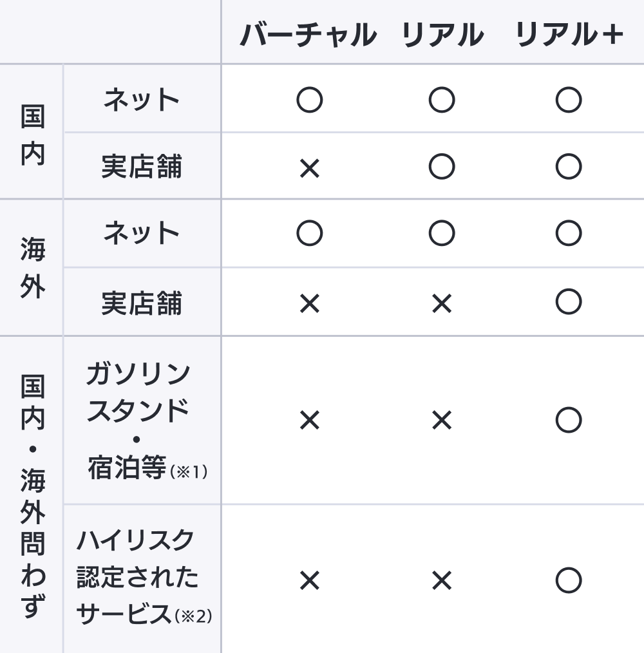Click the cross for バーチャル domestic 実店舗
Screen dimensions: 644x653
[309, 169]
